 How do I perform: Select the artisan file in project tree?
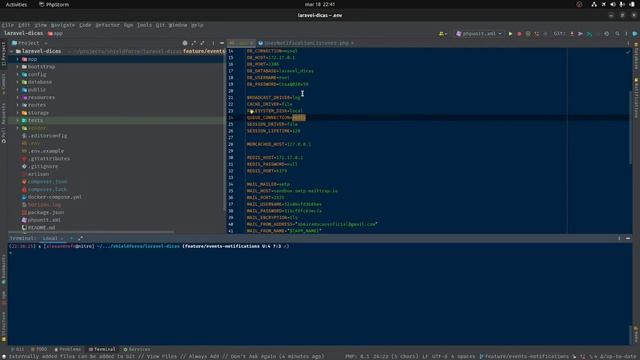pos(38,174)
